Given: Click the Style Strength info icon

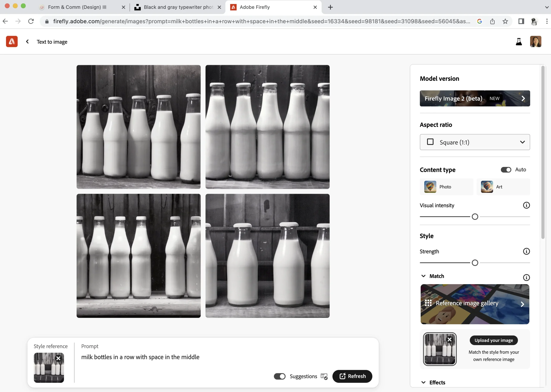Looking at the screenshot, I should (526, 251).
